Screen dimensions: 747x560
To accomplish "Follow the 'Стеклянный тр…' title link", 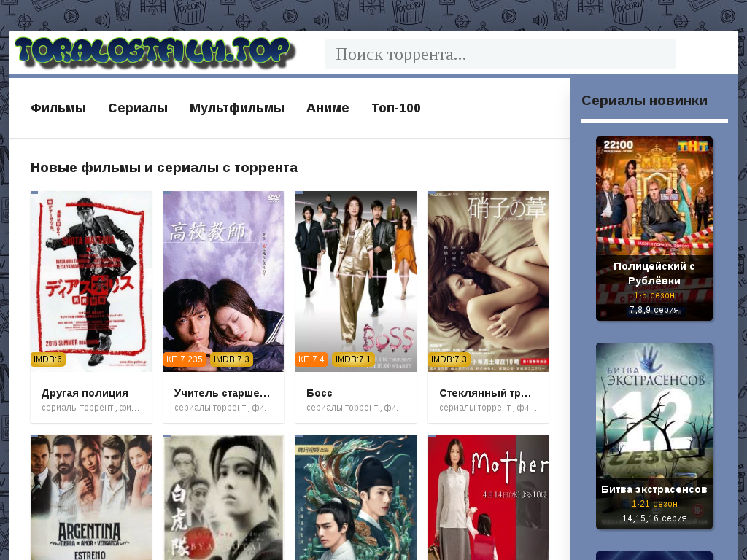I will point(485,393).
